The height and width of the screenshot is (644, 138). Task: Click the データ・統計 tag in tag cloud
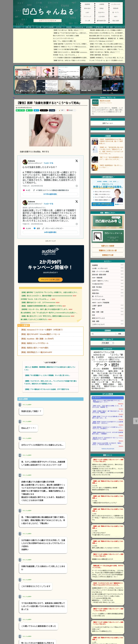click(x=107, y=365)
